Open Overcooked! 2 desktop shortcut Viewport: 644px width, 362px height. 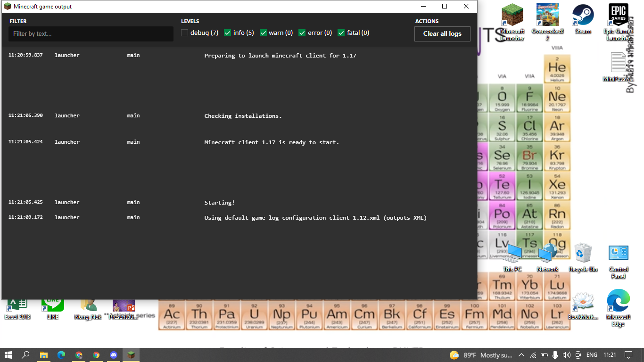547,22
